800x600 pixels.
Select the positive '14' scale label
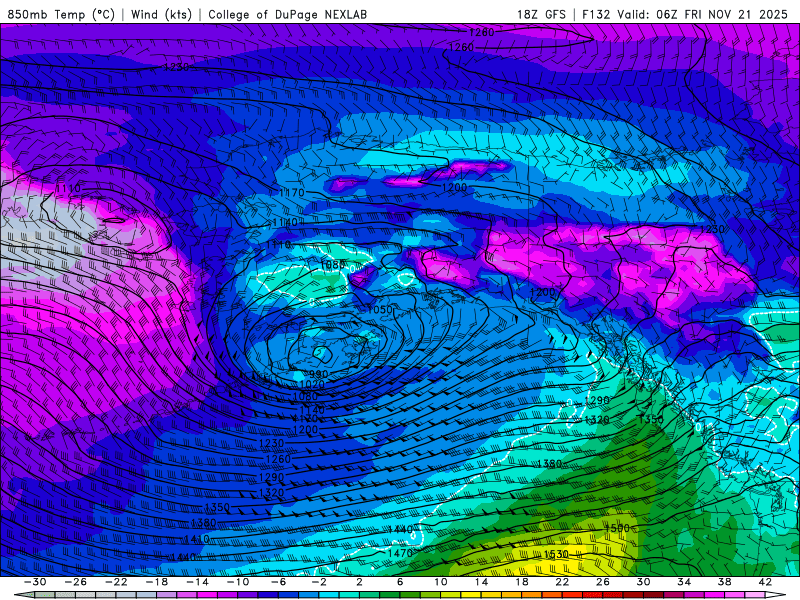[481, 582]
